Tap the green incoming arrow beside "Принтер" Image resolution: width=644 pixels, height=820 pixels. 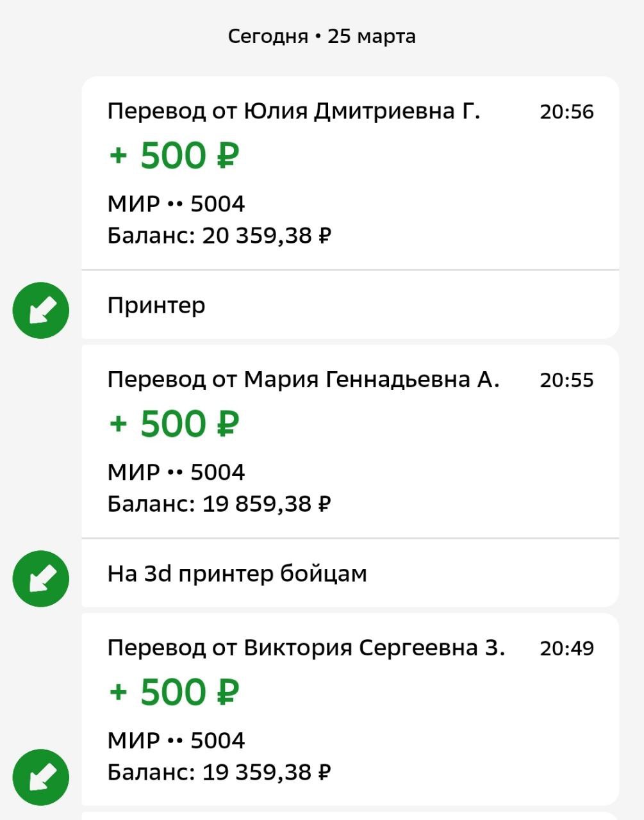pyautogui.click(x=41, y=311)
